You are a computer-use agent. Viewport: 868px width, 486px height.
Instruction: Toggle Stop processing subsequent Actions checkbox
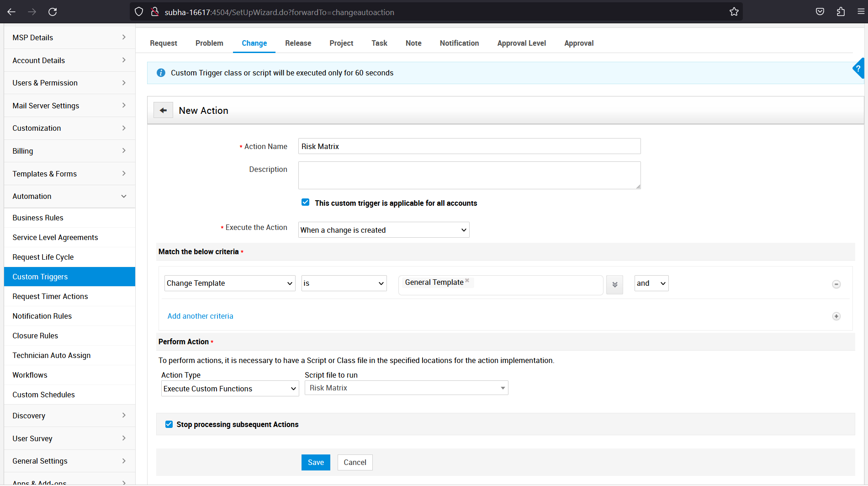169,424
